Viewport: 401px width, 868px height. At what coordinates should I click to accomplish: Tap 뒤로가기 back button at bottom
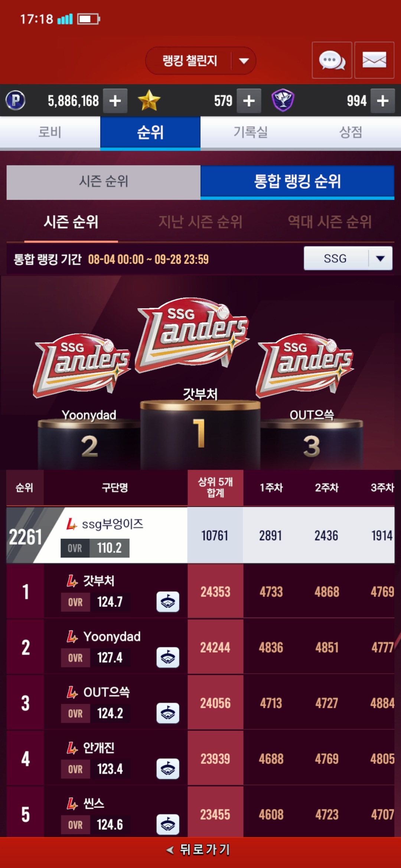pos(200,850)
